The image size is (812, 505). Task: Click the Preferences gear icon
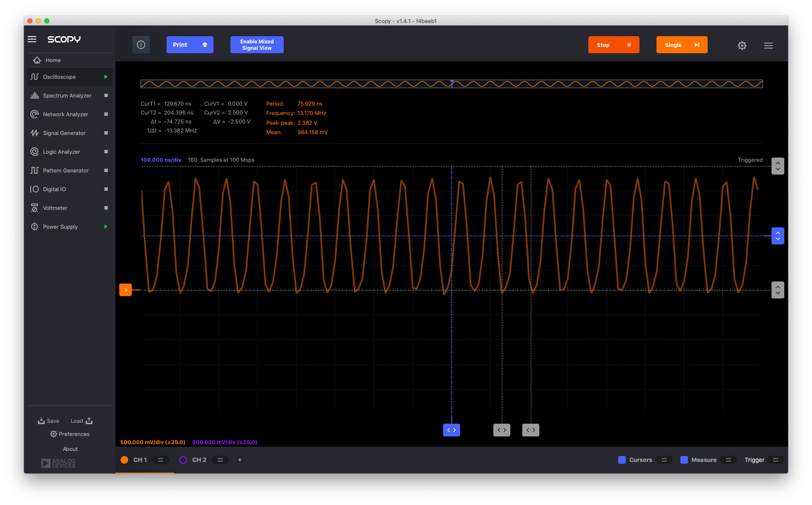tap(54, 434)
